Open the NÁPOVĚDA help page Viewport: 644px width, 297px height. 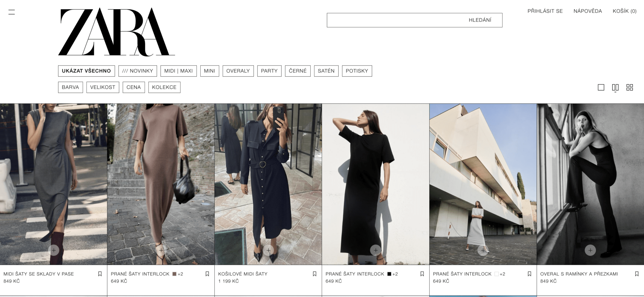pyautogui.click(x=587, y=11)
